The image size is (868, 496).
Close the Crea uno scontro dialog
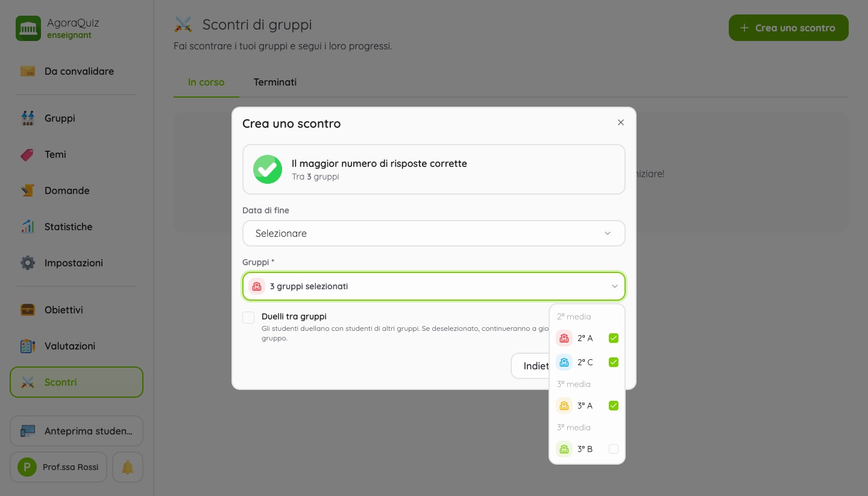pyautogui.click(x=621, y=122)
